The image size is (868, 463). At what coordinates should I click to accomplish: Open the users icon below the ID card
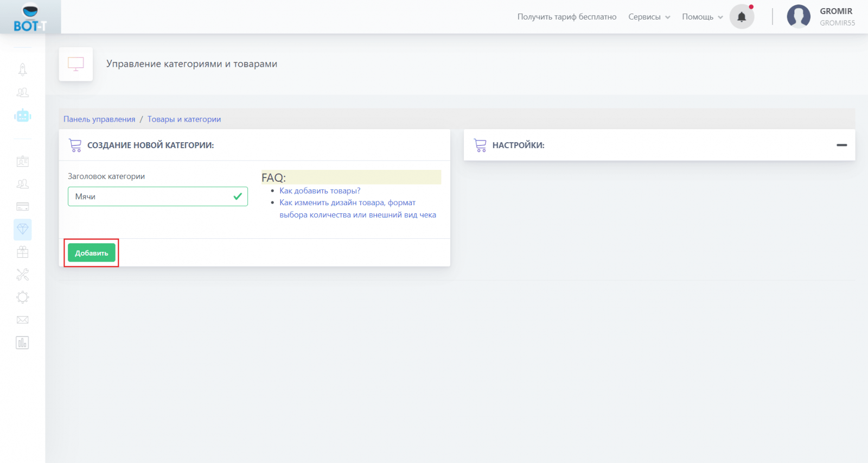(22, 184)
